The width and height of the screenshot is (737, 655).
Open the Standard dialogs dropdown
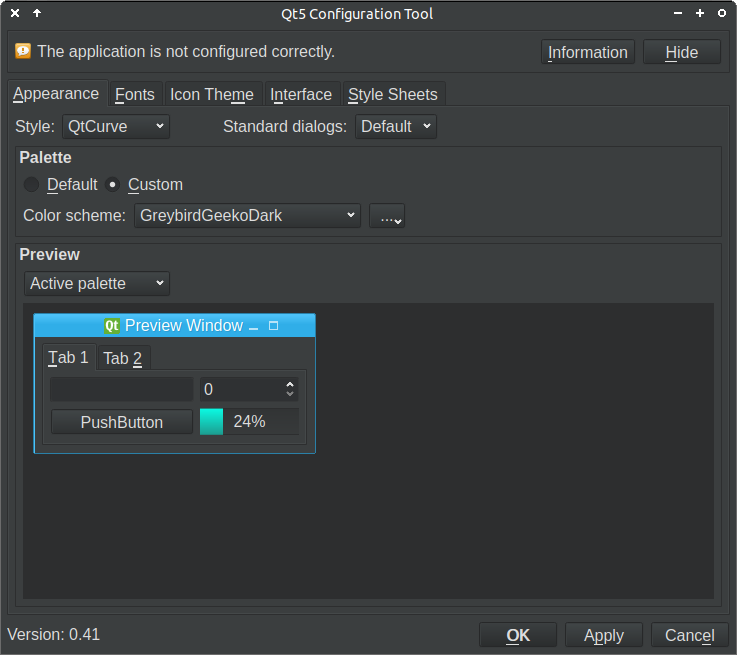[x=396, y=126]
